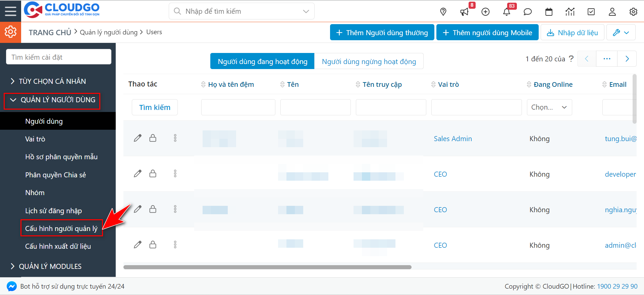Click pencil edit icon for Sales Admin row
This screenshot has width=644, height=295.
[138, 138]
